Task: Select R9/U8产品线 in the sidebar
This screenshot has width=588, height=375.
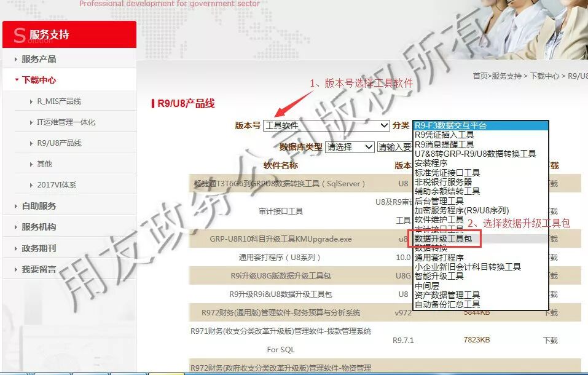Action: tap(59, 143)
